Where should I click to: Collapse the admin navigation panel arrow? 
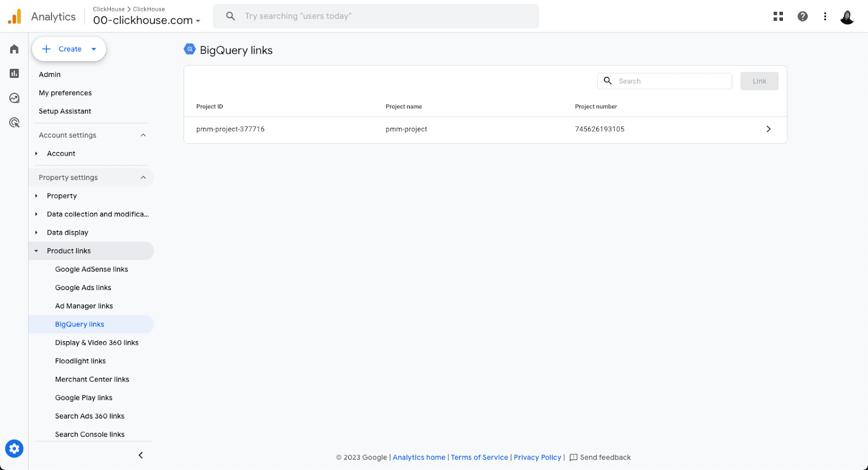tap(141, 455)
